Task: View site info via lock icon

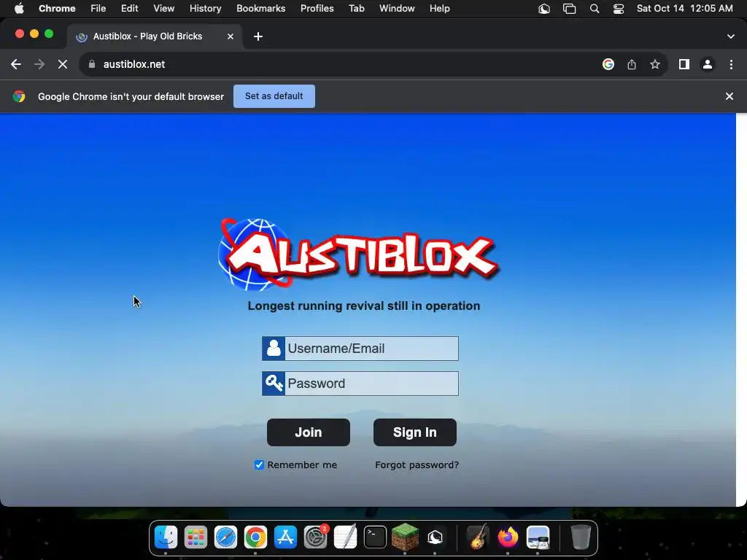Action: pyautogui.click(x=92, y=64)
